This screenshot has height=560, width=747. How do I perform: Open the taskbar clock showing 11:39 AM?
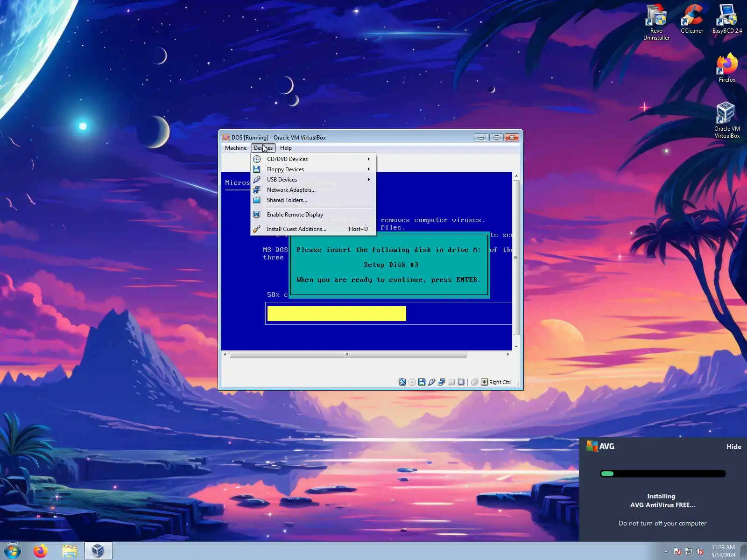[x=723, y=551]
